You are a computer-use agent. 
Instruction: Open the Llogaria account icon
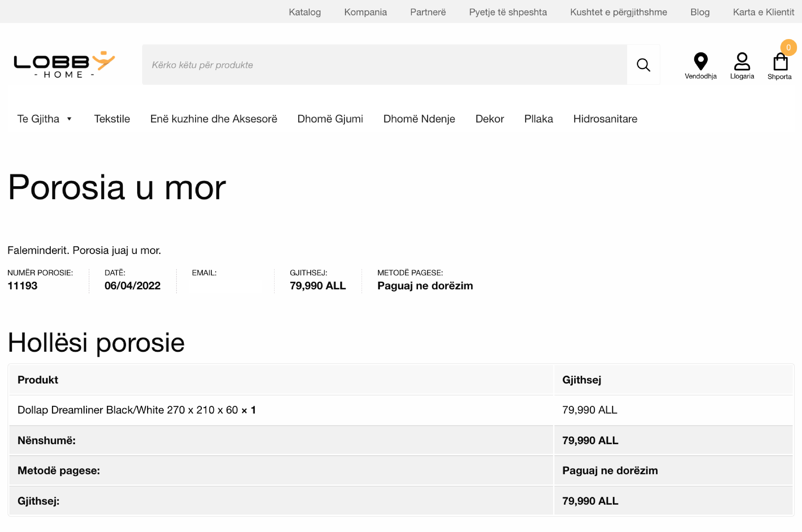pyautogui.click(x=742, y=61)
